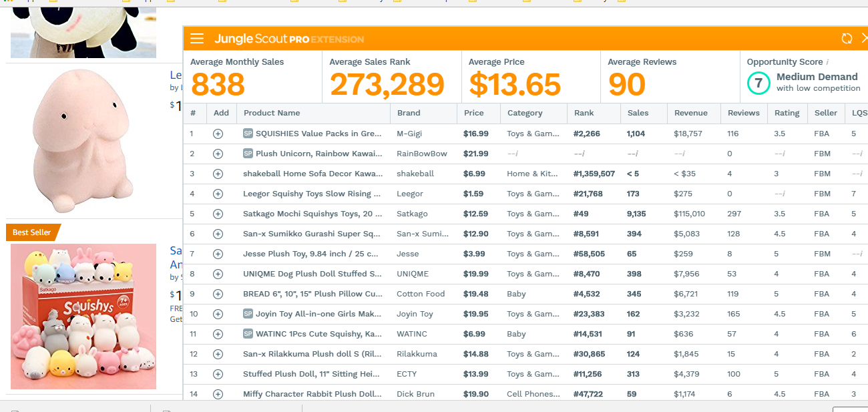Sort table by Revenue column header

(691, 113)
